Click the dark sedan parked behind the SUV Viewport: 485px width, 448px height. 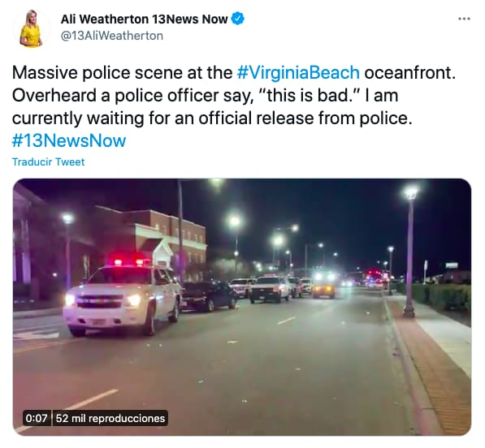point(209,296)
